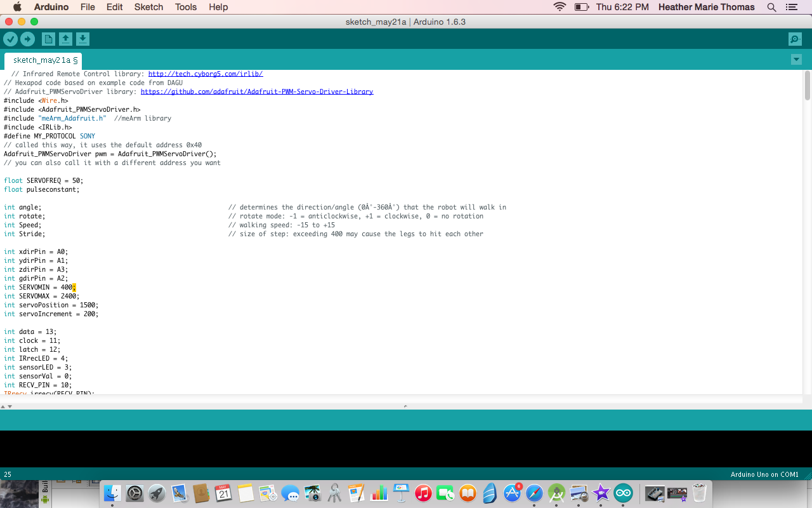
Task: Open Android Studio from the dock
Action: pyautogui.click(x=556, y=493)
